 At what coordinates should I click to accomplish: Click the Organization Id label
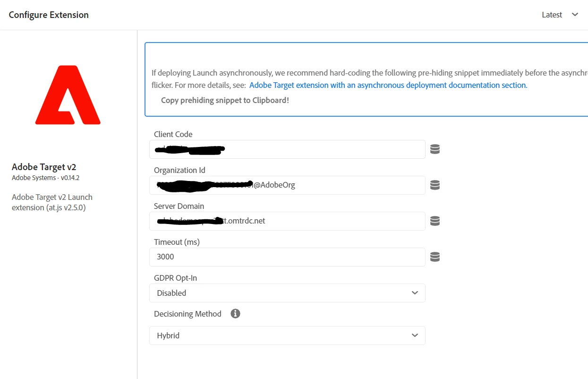(179, 170)
